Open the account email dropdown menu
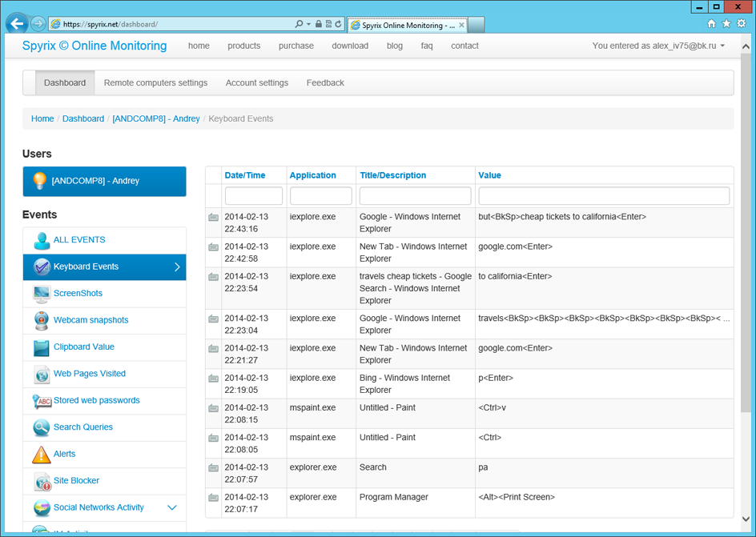This screenshot has width=756, height=537. pyautogui.click(x=658, y=46)
